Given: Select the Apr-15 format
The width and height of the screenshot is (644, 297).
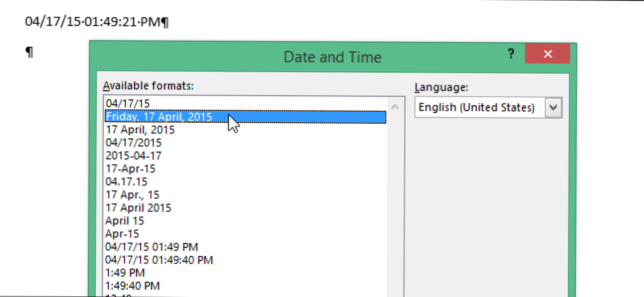Looking at the screenshot, I should 122,234.
